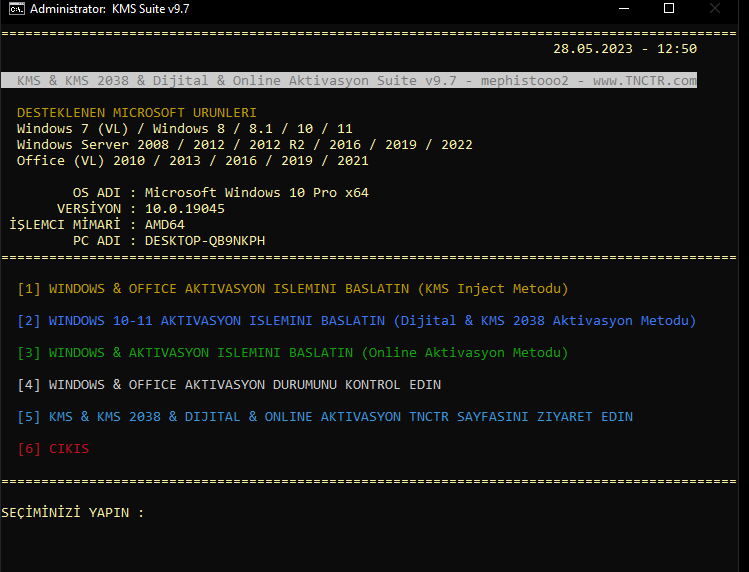Click the 'DESTEKLENEN MICROSOFT URUNLERI' heading
The height and width of the screenshot is (572, 749).
(x=137, y=113)
